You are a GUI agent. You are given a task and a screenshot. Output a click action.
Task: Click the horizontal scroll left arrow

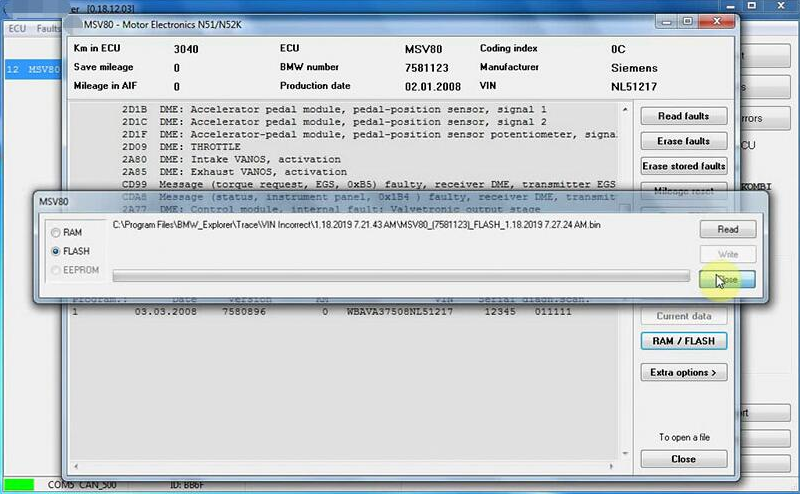(x=76, y=466)
